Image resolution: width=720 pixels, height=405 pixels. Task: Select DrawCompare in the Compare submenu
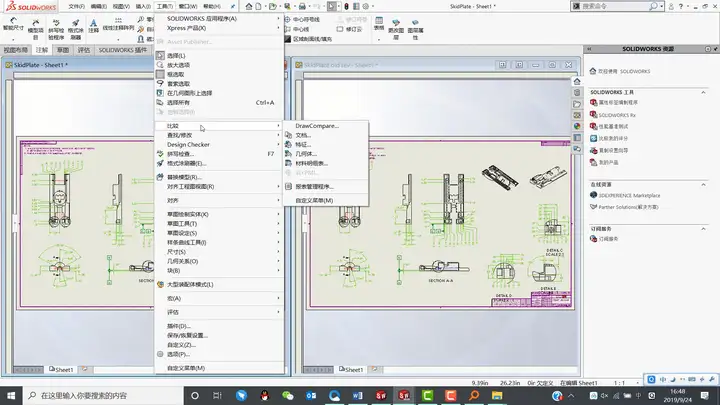pos(326,126)
